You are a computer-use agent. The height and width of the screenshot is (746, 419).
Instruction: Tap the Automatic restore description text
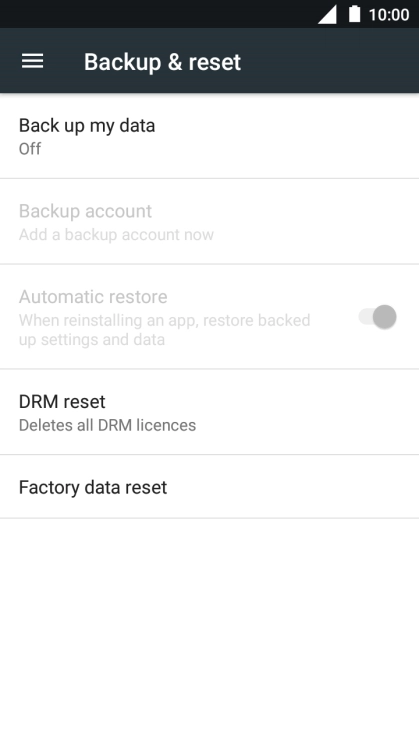click(165, 330)
